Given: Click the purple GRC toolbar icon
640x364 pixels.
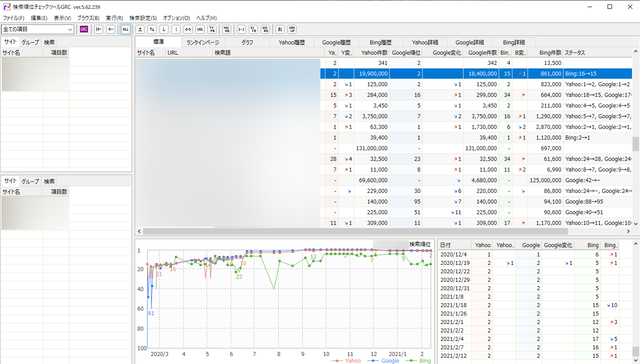Looking at the screenshot, I should point(84,29).
